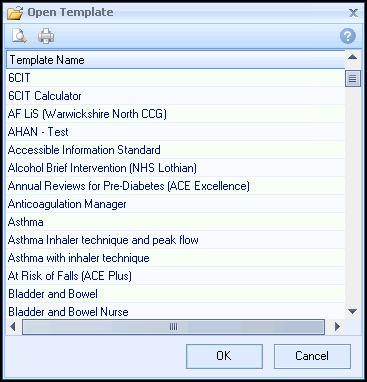367x382 pixels.
Task: Sort by Template Name column header
Action: click(x=176, y=60)
